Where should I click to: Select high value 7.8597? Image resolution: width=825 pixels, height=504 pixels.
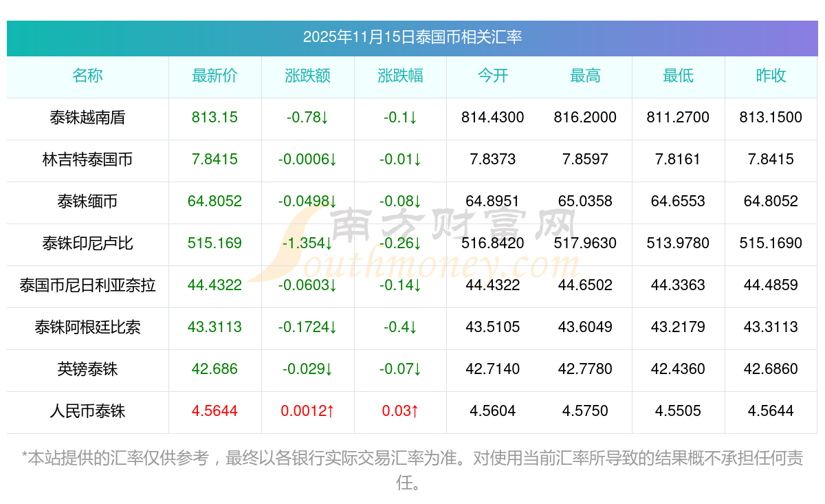click(585, 160)
